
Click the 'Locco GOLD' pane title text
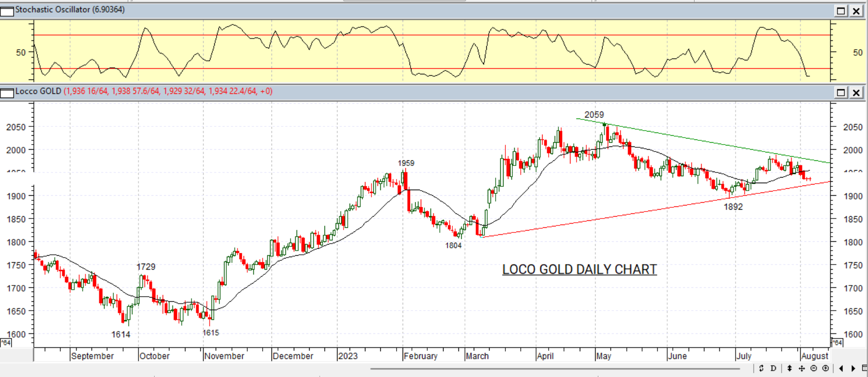[x=38, y=91]
